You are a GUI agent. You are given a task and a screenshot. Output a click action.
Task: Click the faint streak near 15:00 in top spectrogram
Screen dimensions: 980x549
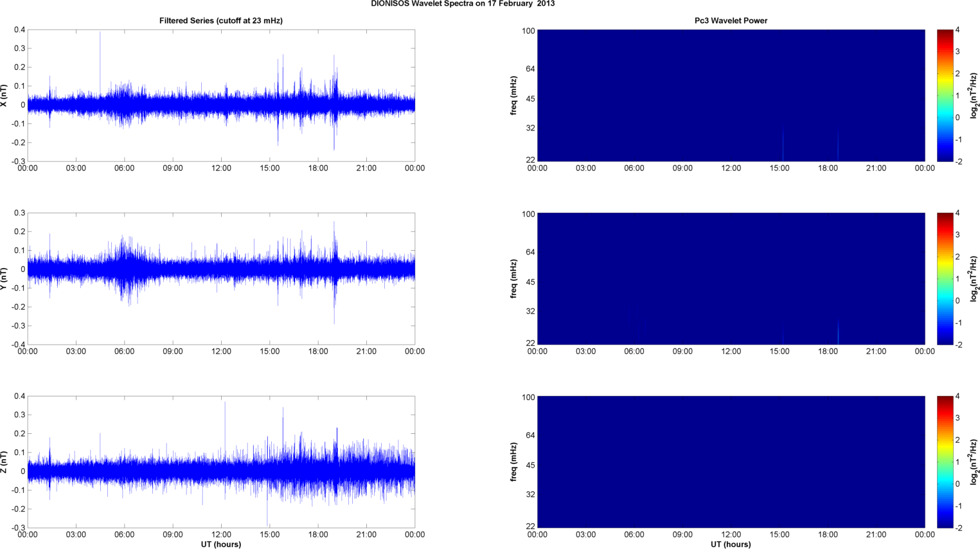pos(783,145)
